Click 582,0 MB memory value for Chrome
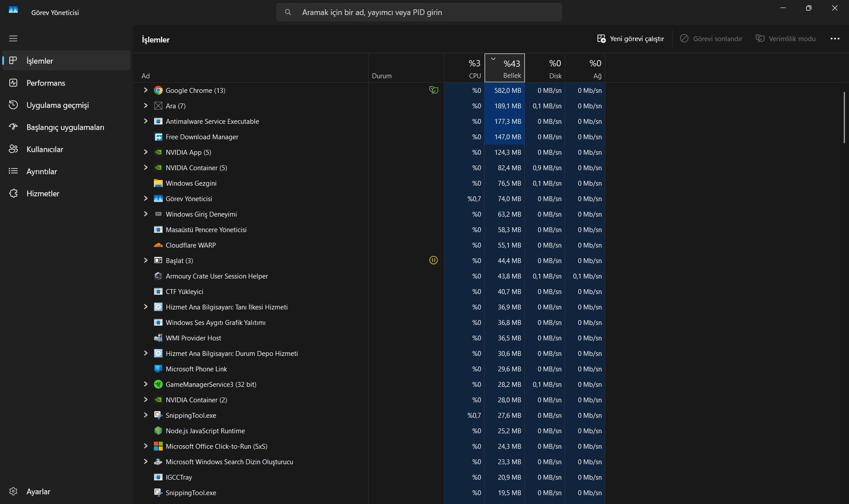 pyautogui.click(x=508, y=91)
